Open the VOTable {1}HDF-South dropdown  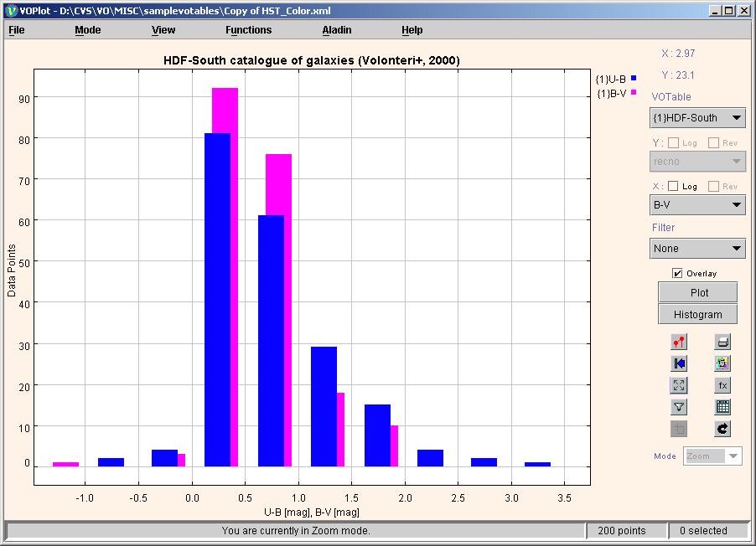697,118
